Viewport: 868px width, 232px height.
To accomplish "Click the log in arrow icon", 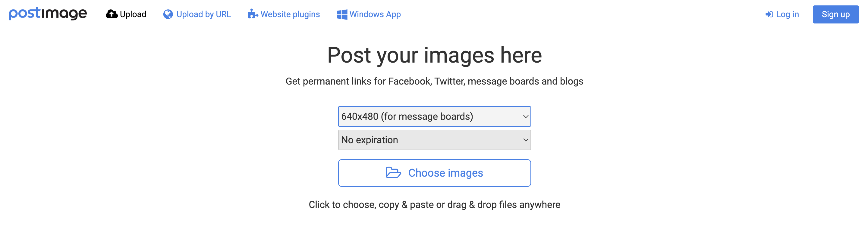I will (769, 14).
